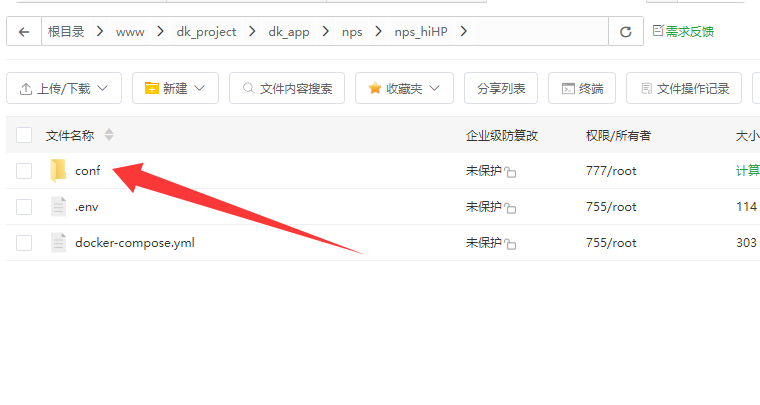Click the lock icon in the .env row
Image resolution: width=760 pixels, height=405 pixels.
tap(510, 208)
